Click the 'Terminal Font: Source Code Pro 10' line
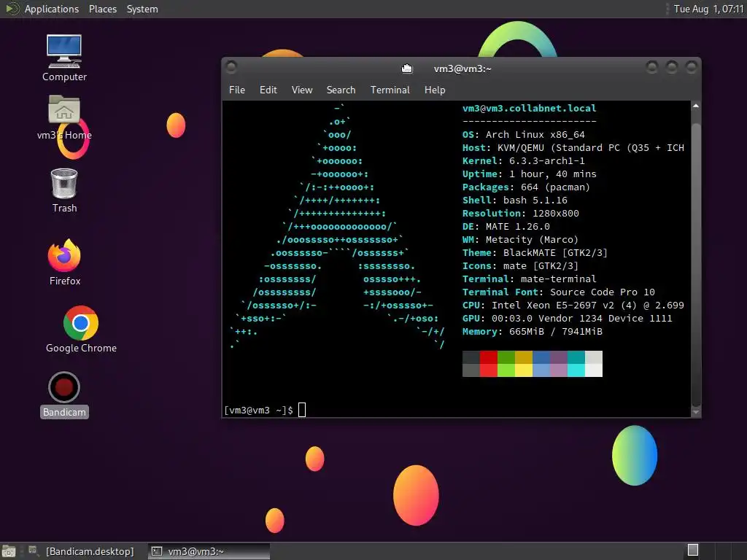This screenshot has height=560, width=747. 559,292
